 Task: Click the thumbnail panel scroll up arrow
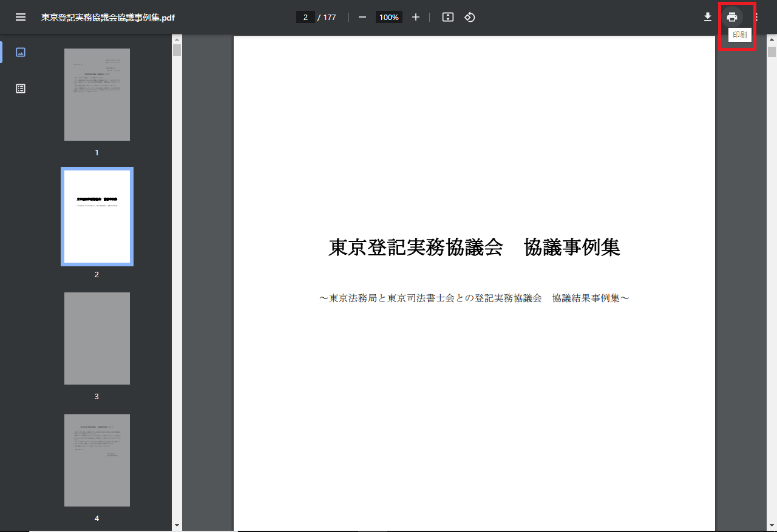[x=177, y=39]
